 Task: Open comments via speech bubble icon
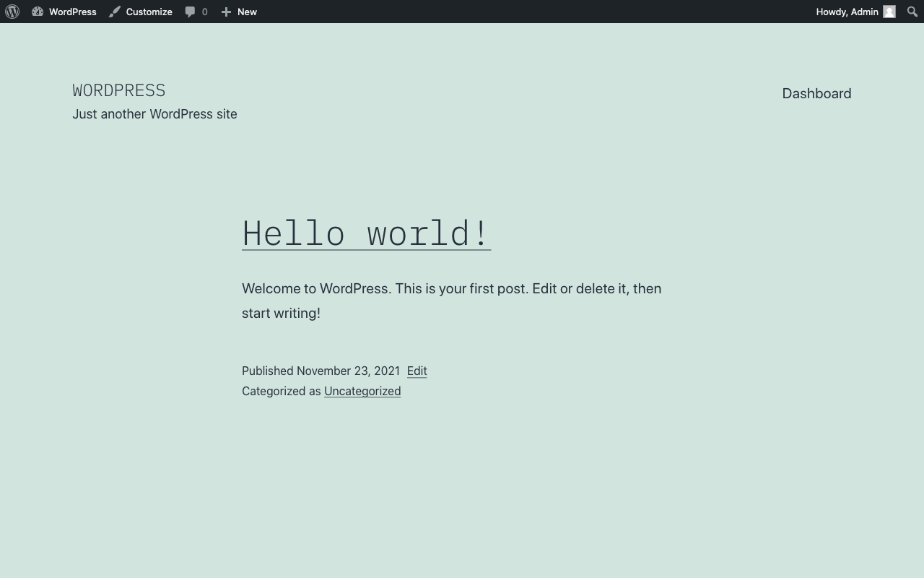(x=190, y=12)
